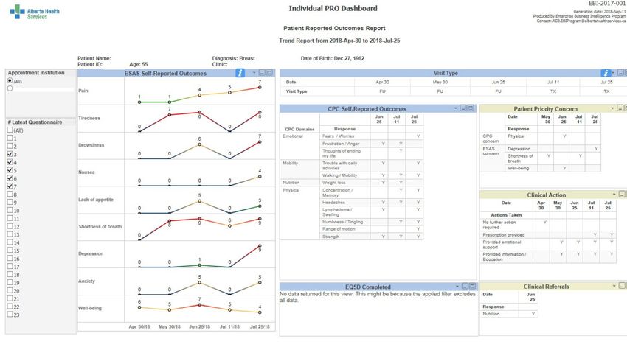Check questionnaire number 8
Screen dimensions: 627x364
[10, 194]
